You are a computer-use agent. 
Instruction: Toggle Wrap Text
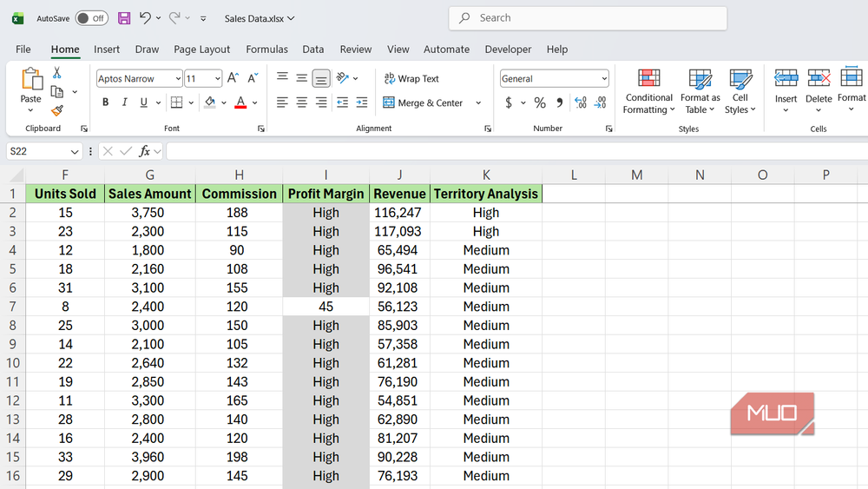coord(411,79)
